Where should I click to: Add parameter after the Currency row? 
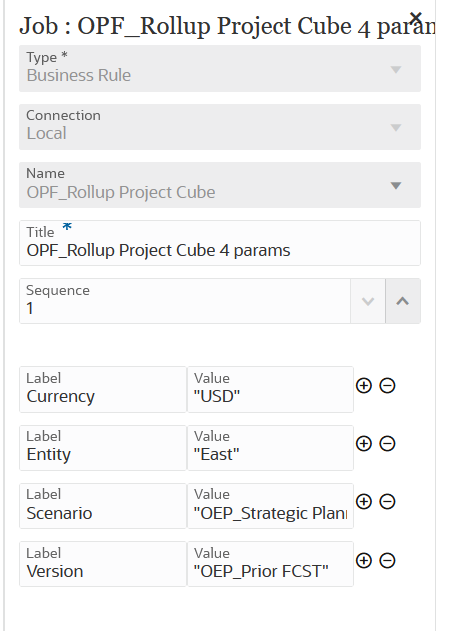pyautogui.click(x=364, y=386)
